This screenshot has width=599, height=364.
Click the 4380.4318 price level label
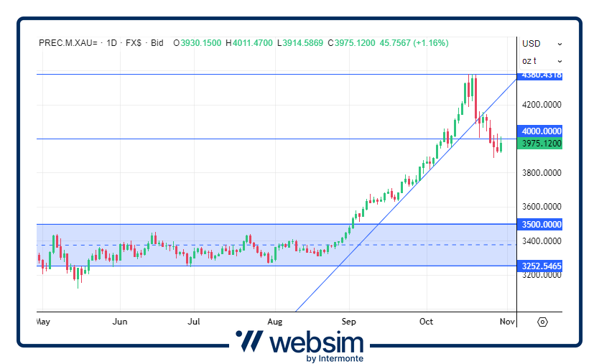tap(542, 75)
